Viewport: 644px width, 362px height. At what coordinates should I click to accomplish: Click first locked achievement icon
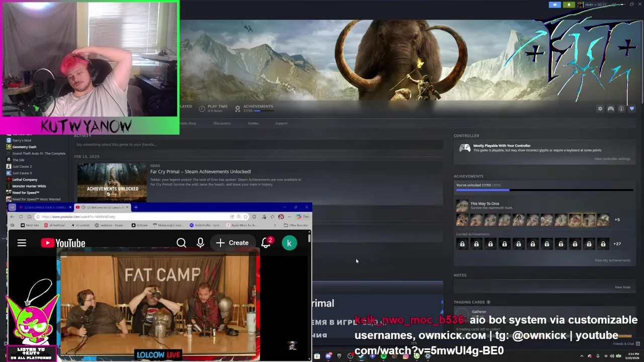pyautogui.click(x=462, y=244)
